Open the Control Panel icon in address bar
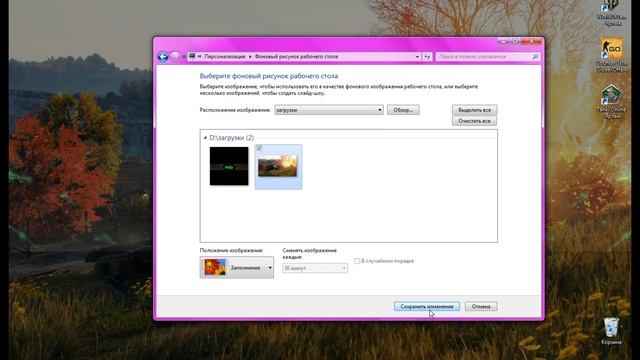The height and width of the screenshot is (360, 640). click(x=192, y=56)
